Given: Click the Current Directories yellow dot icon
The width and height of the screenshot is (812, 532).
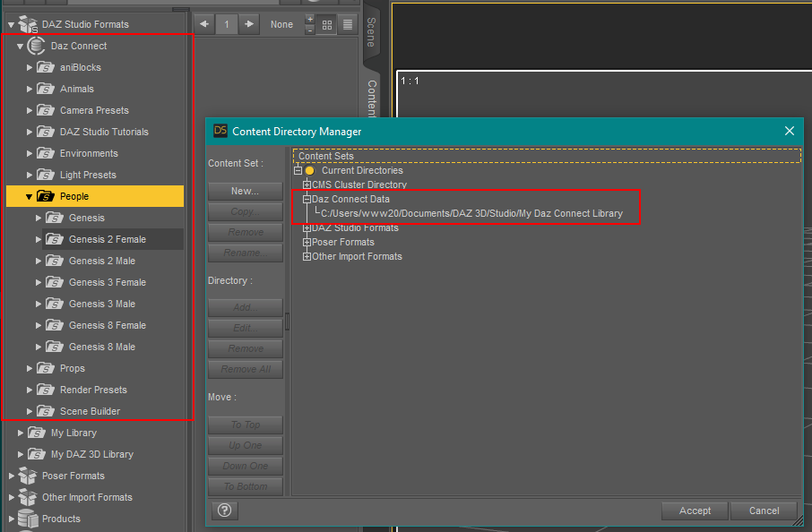Looking at the screenshot, I should (310, 170).
